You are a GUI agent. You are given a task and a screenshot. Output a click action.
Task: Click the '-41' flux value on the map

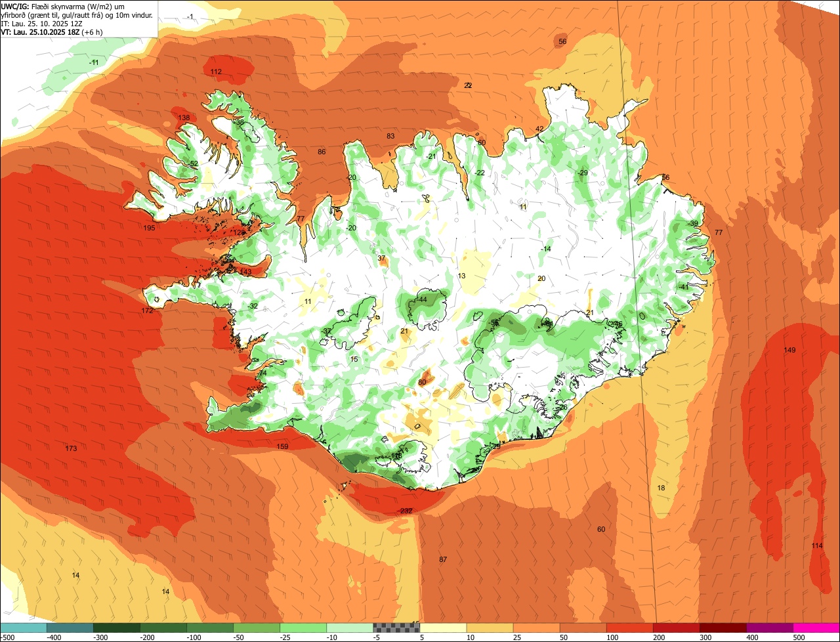(x=683, y=287)
